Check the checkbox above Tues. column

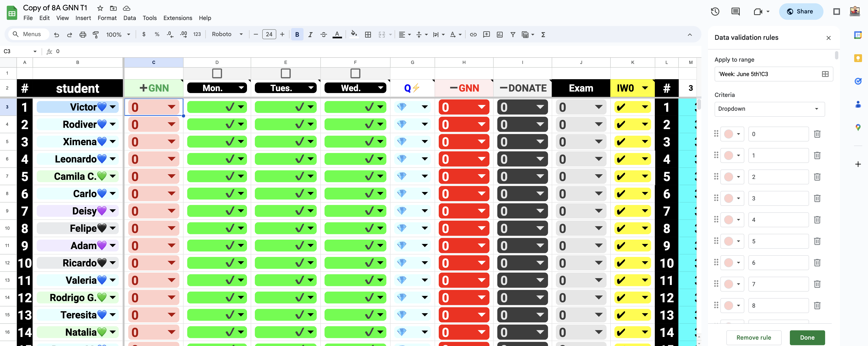pyautogui.click(x=285, y=73)
